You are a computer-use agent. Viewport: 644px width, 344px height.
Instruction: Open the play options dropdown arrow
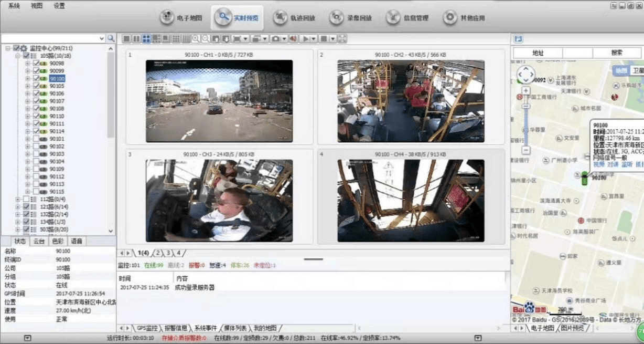(x=314, y=39)
